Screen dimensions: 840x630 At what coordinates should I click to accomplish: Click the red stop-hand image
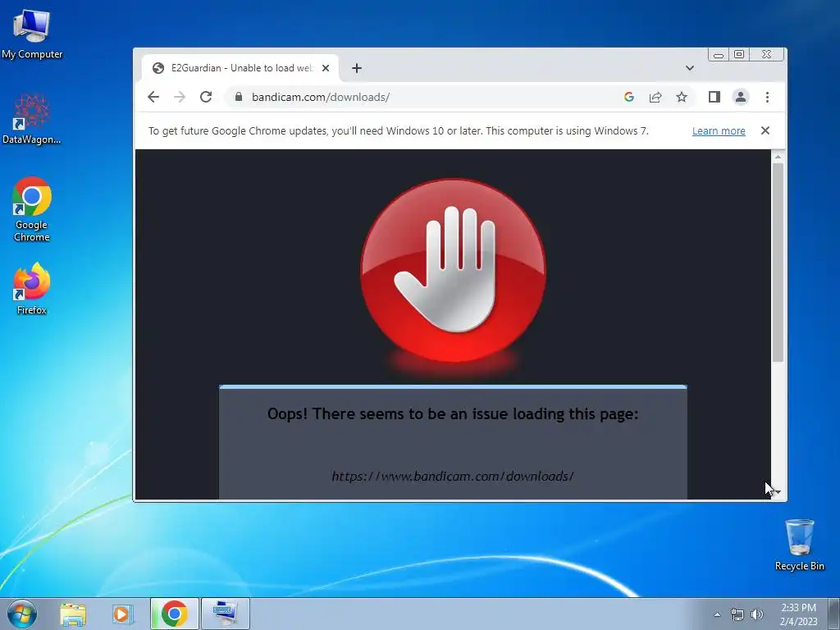453,272
